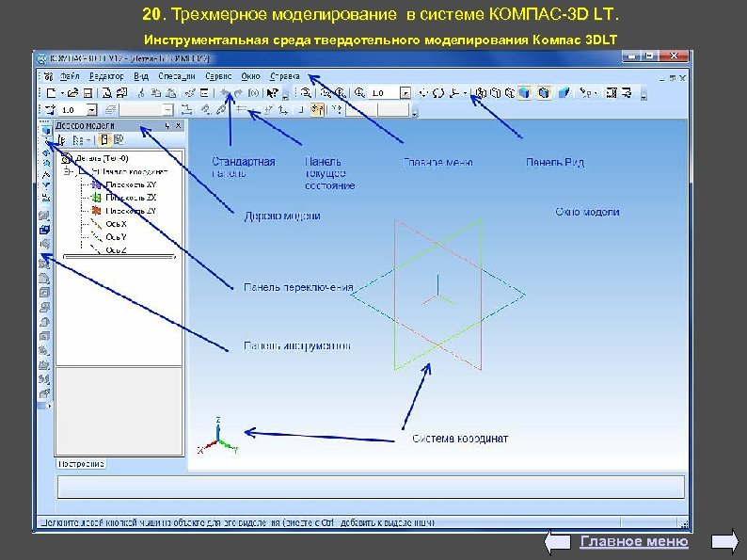747x560 pixels.
Task: Open the Вид menu
Action: click(x=140, y=76)
